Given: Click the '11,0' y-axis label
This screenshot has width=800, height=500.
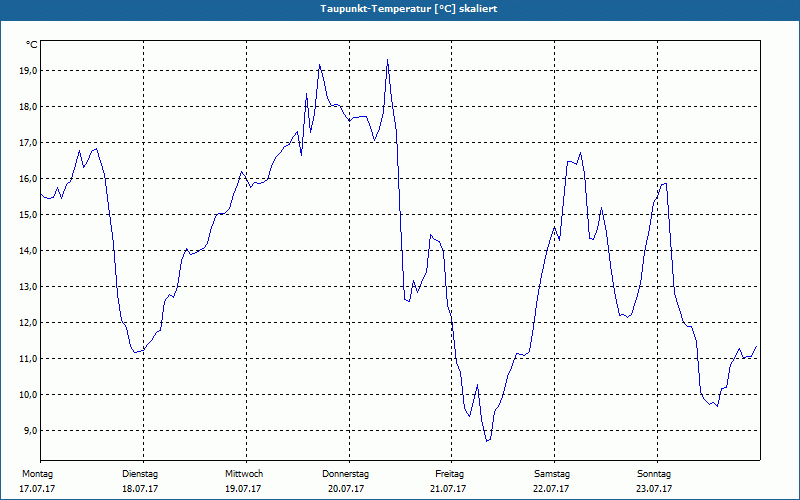Looking at the screenshot, I should [x=29, y=359].
